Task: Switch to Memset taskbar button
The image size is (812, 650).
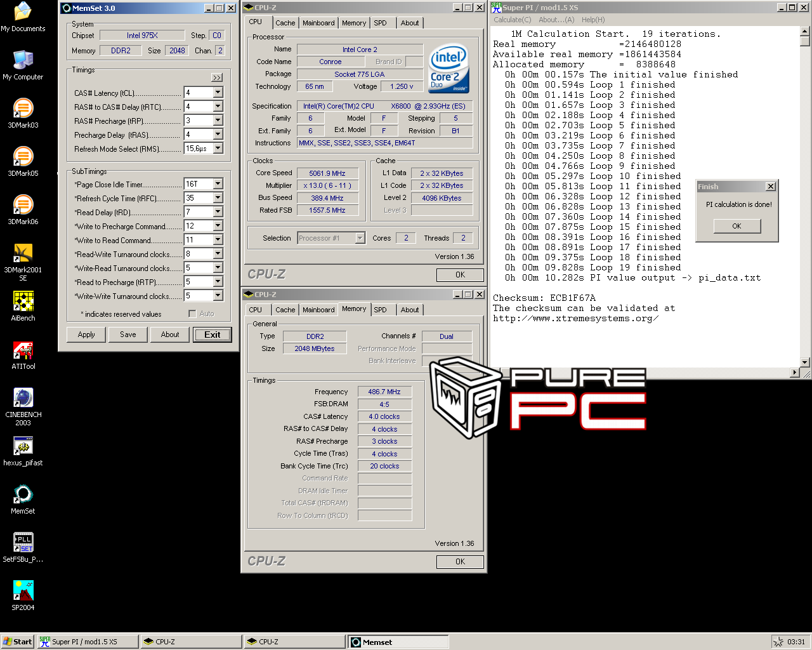Action: 398,642
